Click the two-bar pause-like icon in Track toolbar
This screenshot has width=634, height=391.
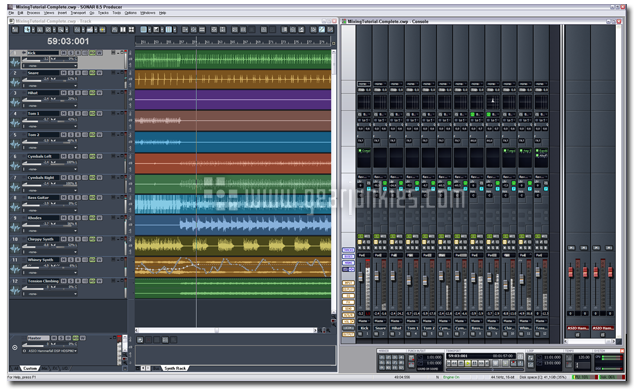tap(123, 30)
